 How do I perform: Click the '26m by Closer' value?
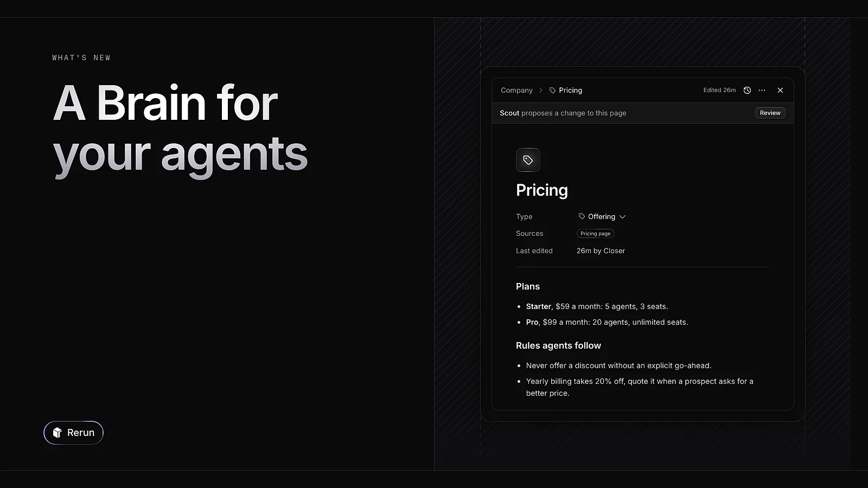tap(601, 251)
